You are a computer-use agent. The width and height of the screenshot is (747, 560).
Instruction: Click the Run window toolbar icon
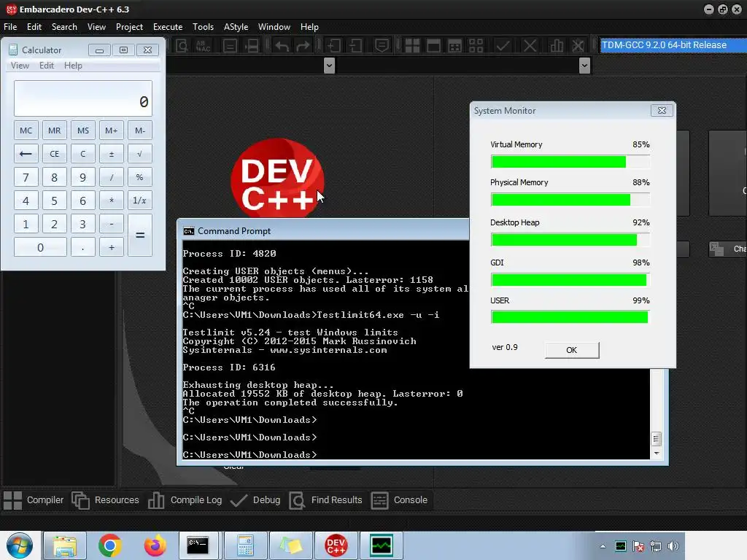click(433, 46)
